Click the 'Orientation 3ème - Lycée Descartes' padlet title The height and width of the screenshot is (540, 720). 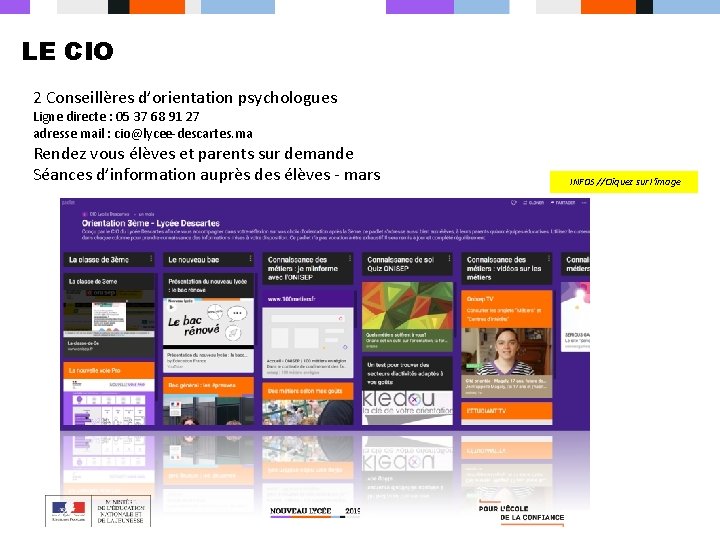(x=151, y=223)
